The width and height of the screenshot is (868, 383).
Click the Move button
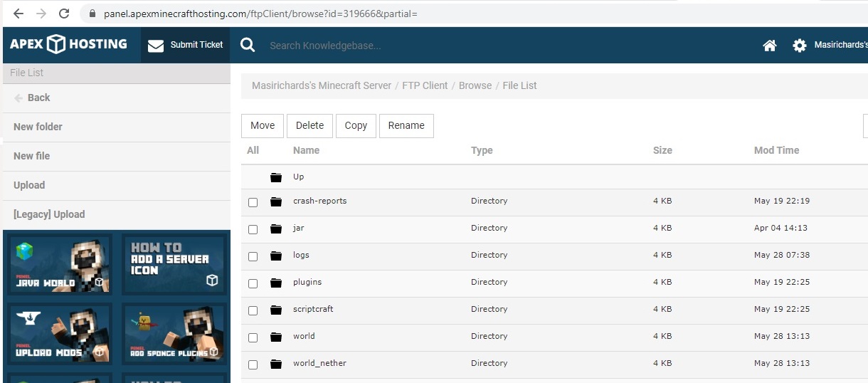[x=263, y=125]
